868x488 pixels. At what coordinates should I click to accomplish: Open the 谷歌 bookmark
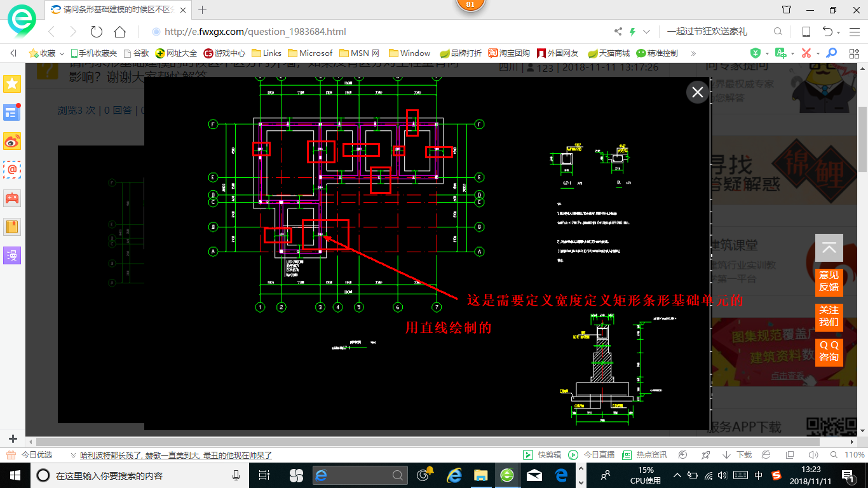(x=136, y=53)
